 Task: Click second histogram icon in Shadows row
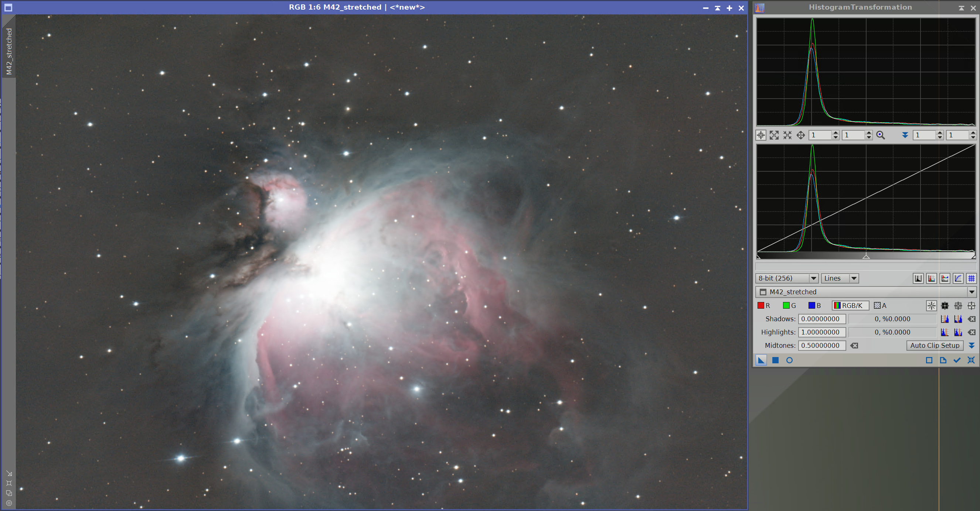coord(958,319)
